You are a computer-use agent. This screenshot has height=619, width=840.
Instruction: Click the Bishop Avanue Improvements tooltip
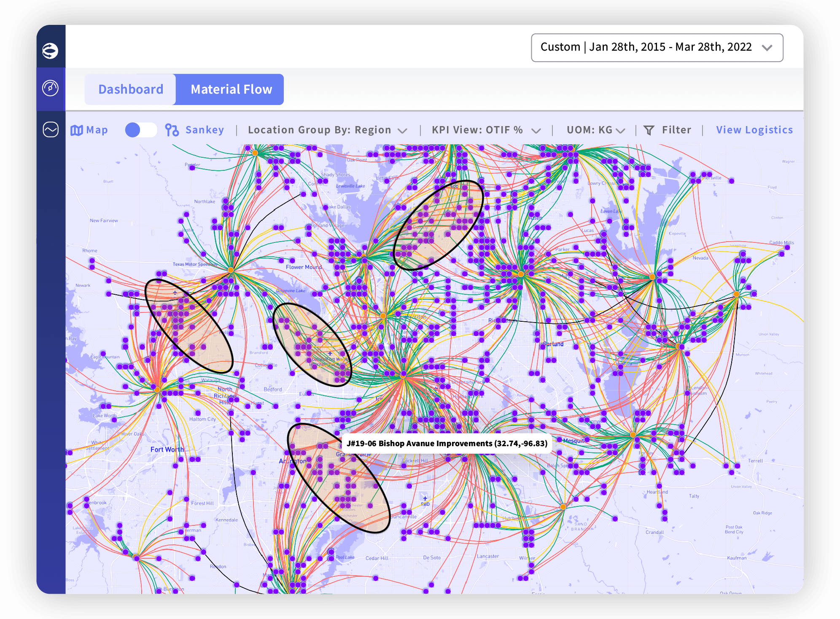(x=447, y=443)
